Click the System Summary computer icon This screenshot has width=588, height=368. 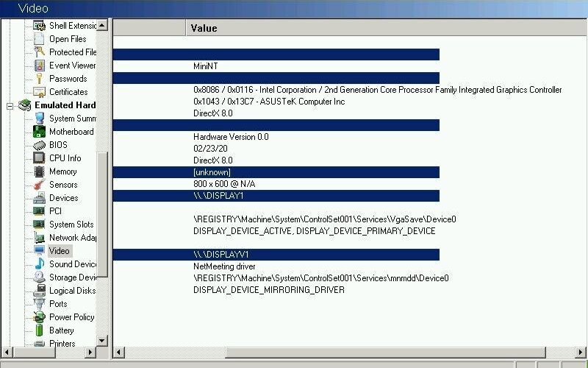39,118
